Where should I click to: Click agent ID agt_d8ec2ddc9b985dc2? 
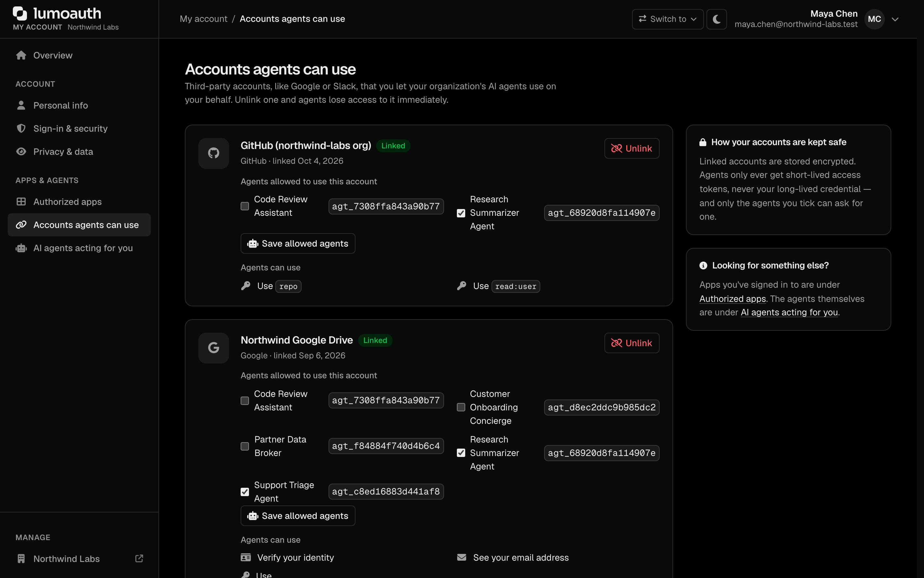tap(601, 407)
